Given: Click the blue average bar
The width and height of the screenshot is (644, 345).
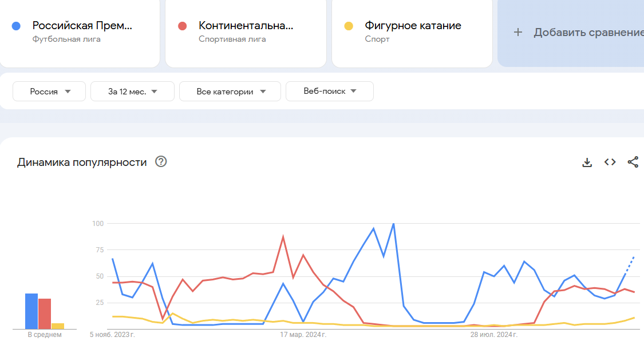Looking at the screenshot, I should (31, 311).
